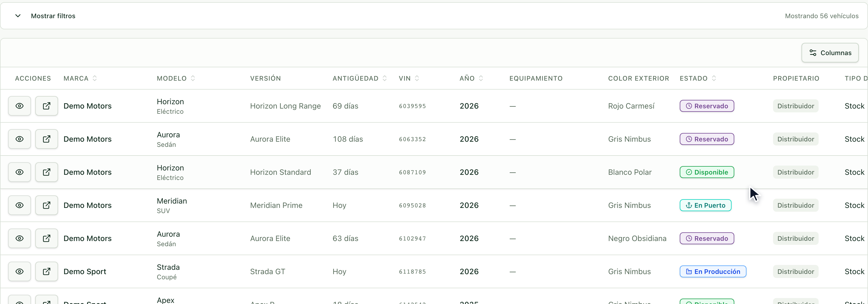Click Rojo Carmesí color cell
The width and height of the screenshot is (868, 304).
tap(631, 106)
